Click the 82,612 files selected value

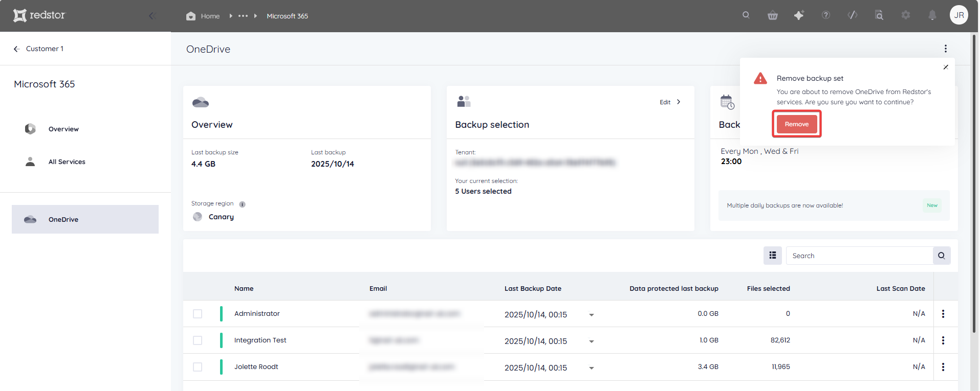pyautogui.click(x=780, y=340)
